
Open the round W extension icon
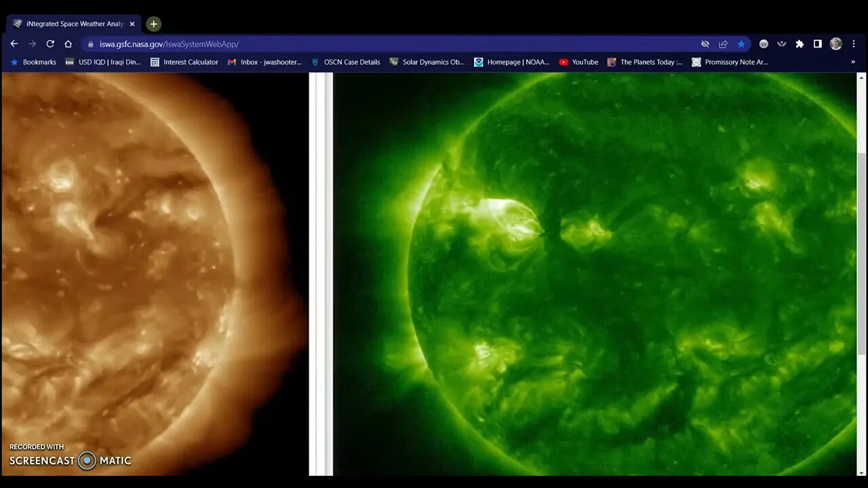pos(764,44)
